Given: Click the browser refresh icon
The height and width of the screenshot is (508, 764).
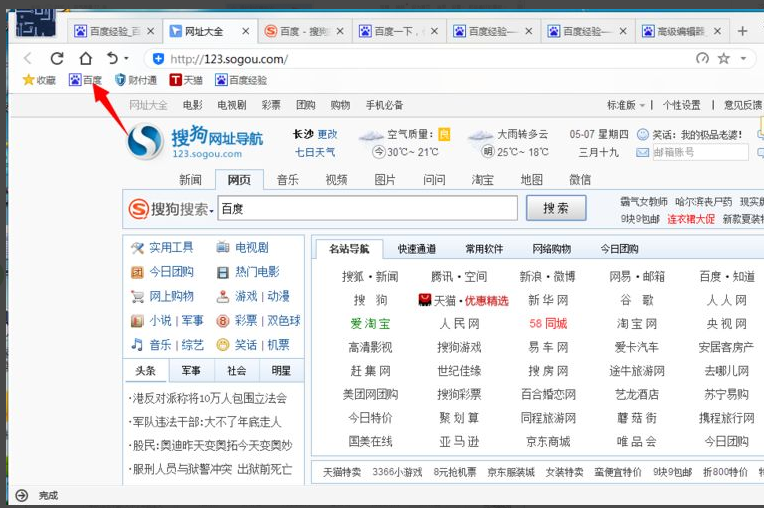Looking at the screenshot, I should click(57, 59).
